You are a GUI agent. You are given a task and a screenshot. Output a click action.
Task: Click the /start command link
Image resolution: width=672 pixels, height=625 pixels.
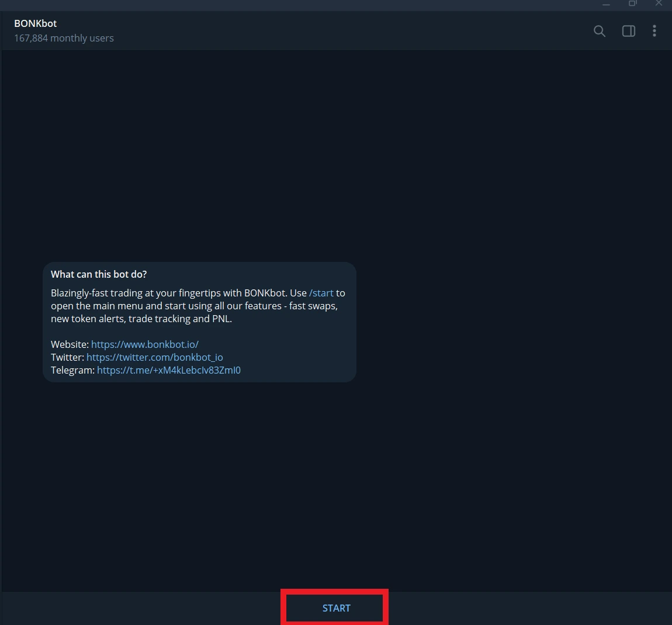pos(321,293)
